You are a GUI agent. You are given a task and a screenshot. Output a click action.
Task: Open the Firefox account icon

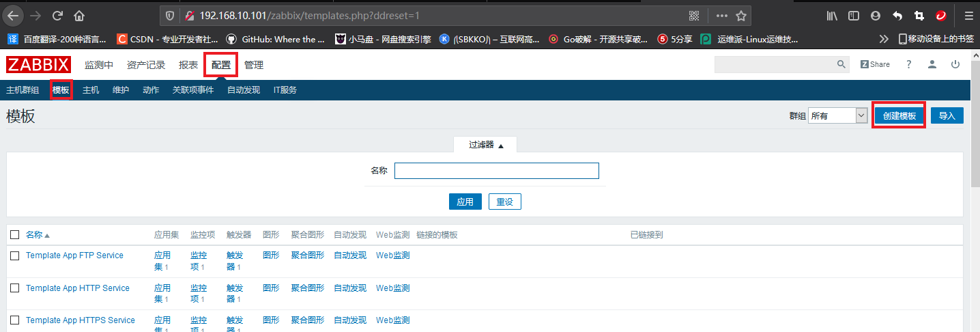tap(876, 15)
